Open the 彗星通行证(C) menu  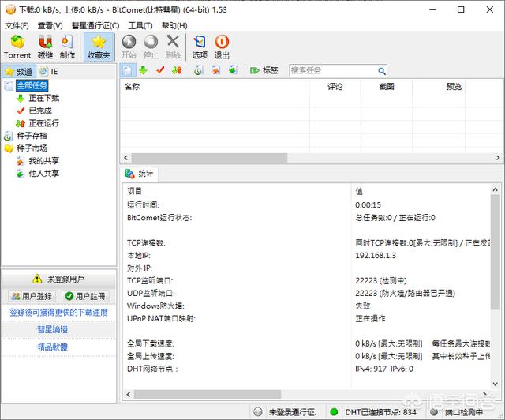(x=95, y=25)
